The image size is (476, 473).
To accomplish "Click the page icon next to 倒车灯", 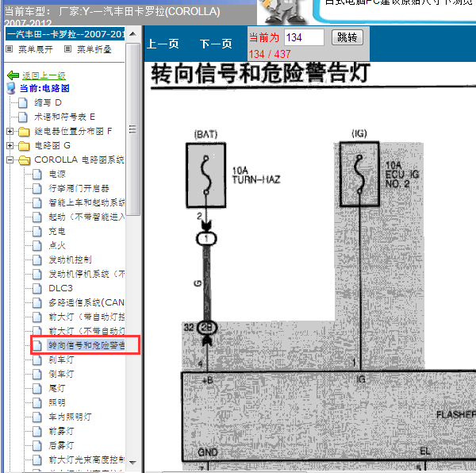I will pyautogui.click(x=37, y=375).
